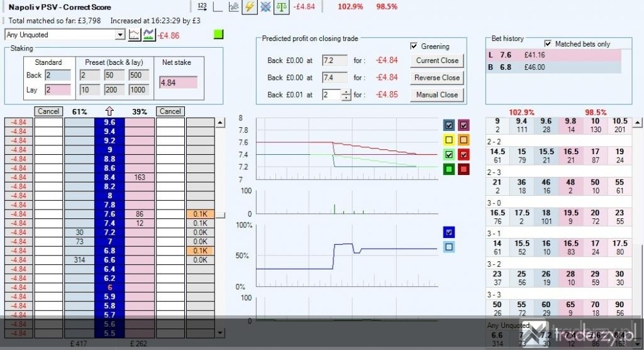Click the first close price field 7.2
This screenshot has height=350, width=644.
pos(335,60)
